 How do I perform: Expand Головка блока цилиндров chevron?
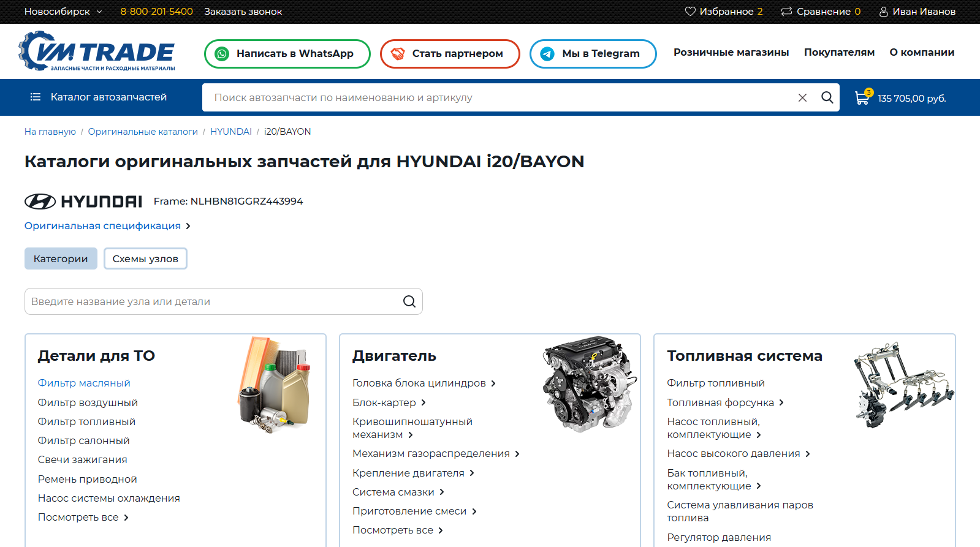pos(493,383)
